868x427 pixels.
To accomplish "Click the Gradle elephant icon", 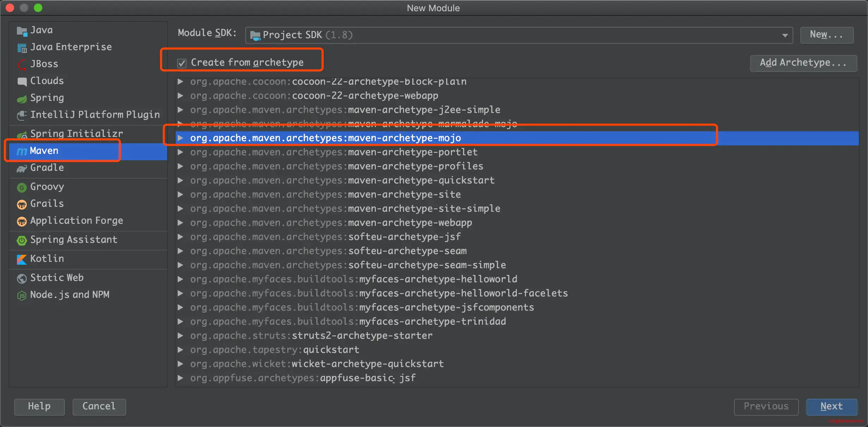I will (22, 169).
